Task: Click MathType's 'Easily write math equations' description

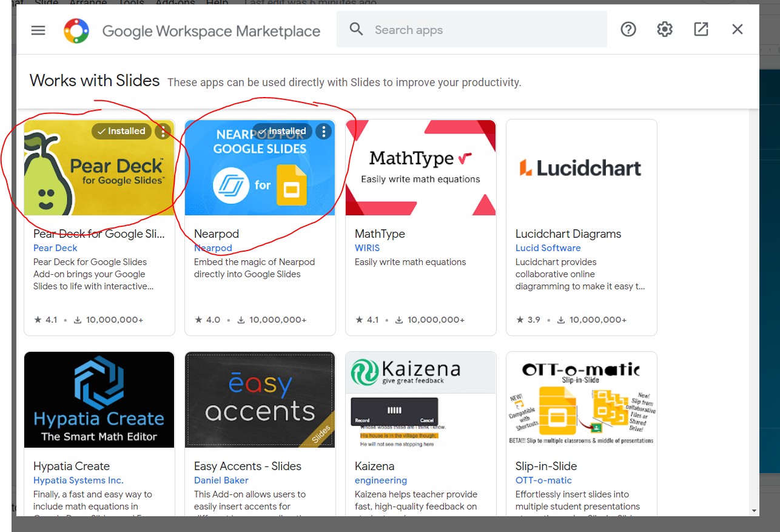Action: [411, 262]
